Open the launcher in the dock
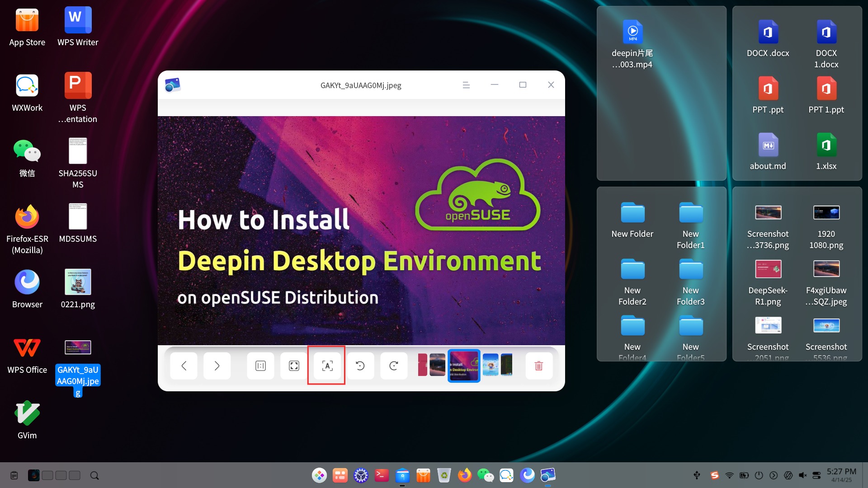 tap(319, 475)
